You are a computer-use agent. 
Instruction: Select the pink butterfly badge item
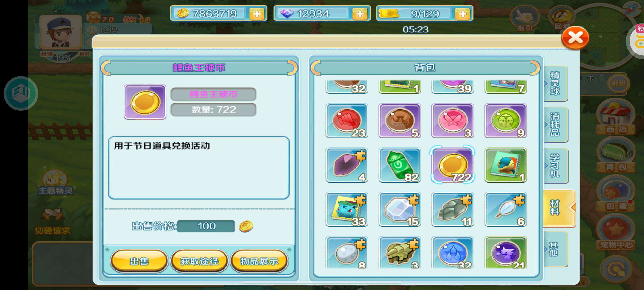(452, 121)
